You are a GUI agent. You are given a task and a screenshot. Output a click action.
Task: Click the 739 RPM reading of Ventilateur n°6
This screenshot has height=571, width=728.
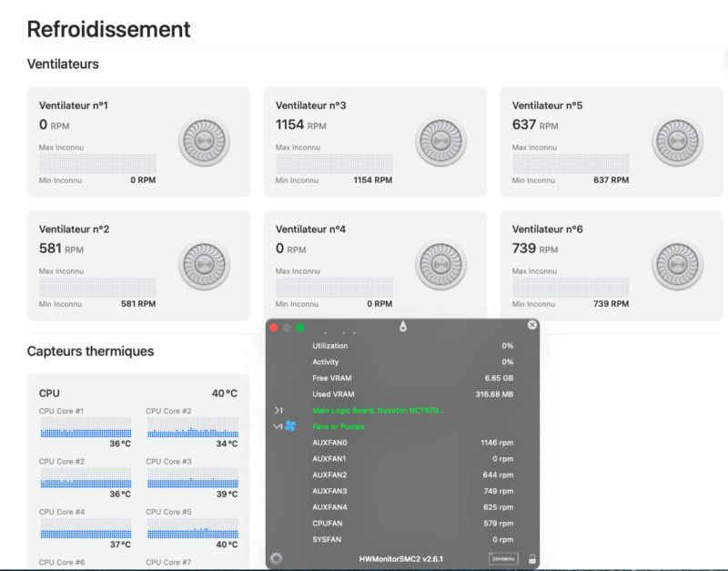(x=535, y=249)
